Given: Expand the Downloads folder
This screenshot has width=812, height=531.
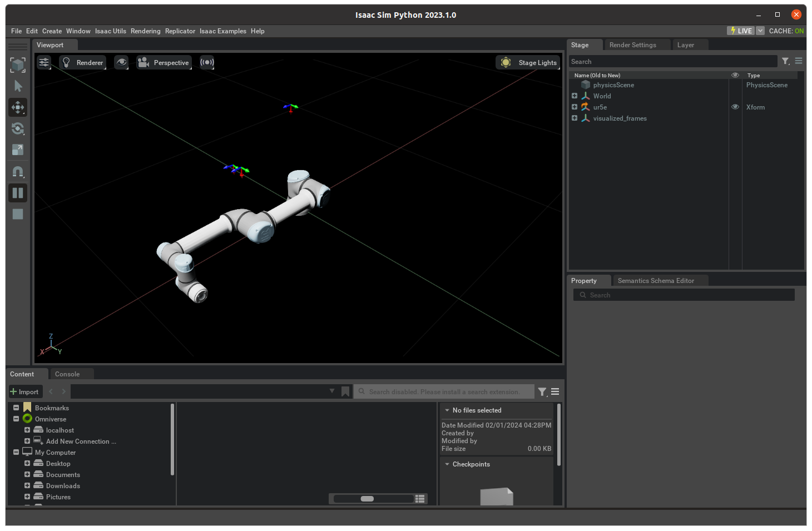Looking at the screenshot, I should 27,485.
